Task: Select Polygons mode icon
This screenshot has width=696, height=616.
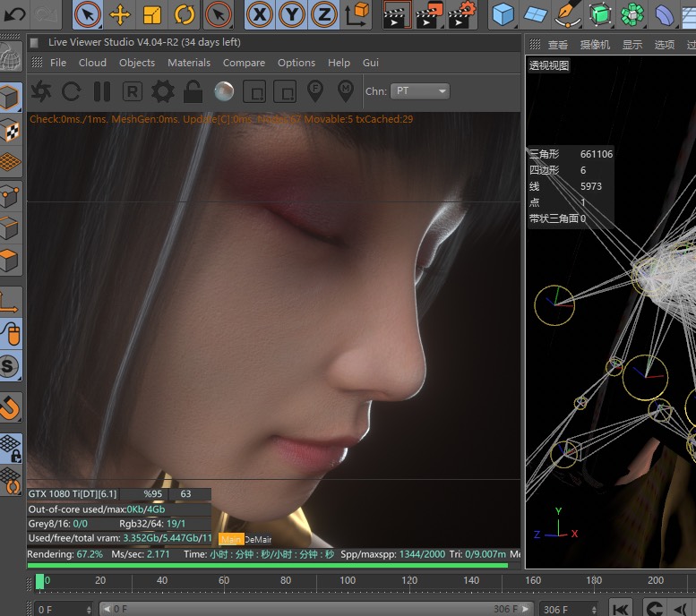Action: point(10,261)
